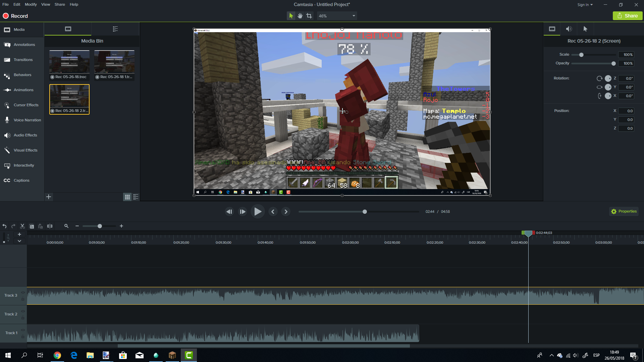
Task: Switch to Media Bin filmstrip tab
Action: (x=68, y=29)
